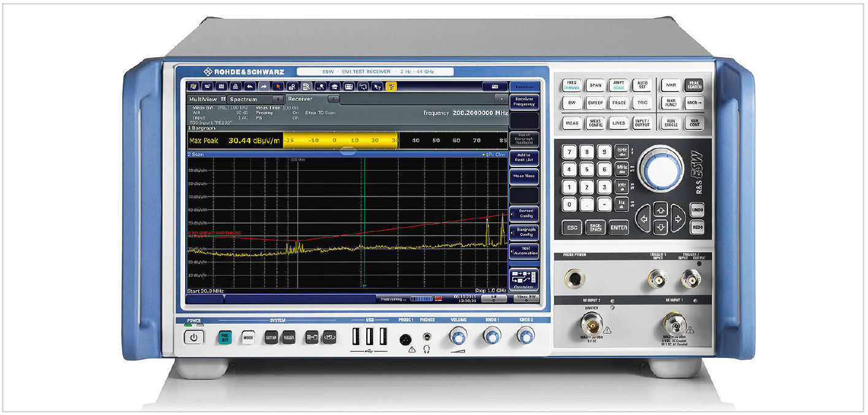Hit the MHz unit key

621,169
